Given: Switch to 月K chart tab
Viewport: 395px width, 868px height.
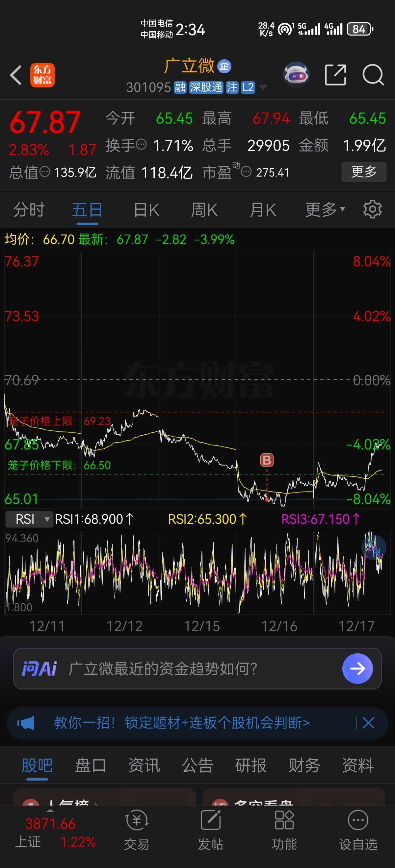Looking at the screenshot, I should tap(263, 209).
